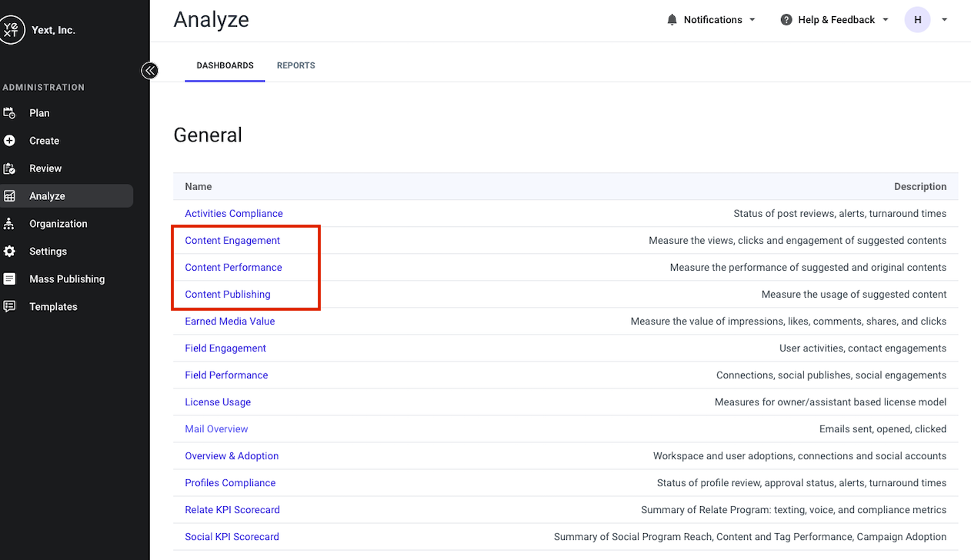Open the Content Engagement dashboard

point(232,241)
